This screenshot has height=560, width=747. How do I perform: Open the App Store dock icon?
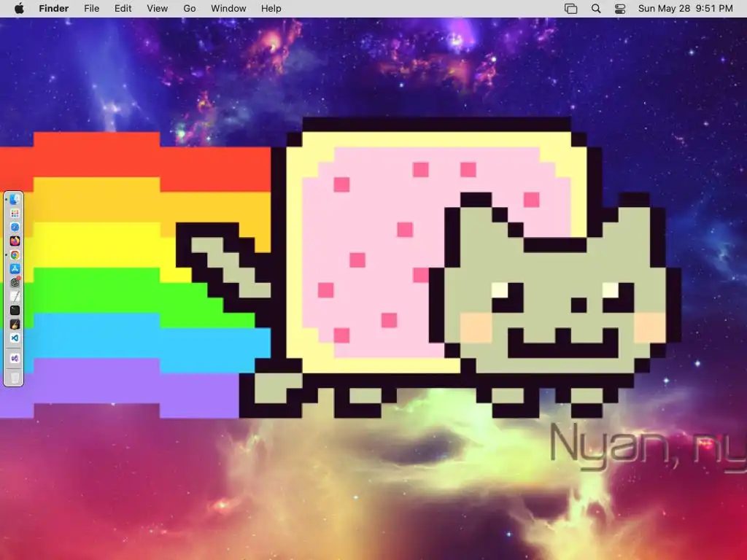coord(15,268)
